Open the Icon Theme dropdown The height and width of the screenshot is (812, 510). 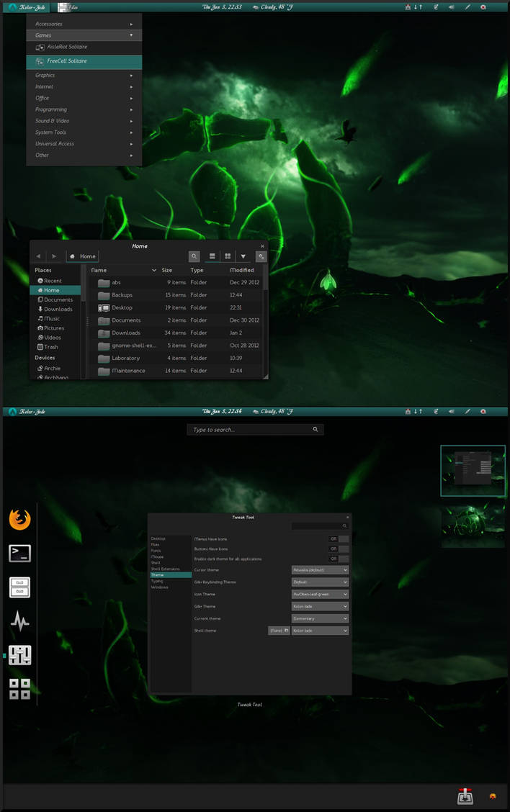320,595
